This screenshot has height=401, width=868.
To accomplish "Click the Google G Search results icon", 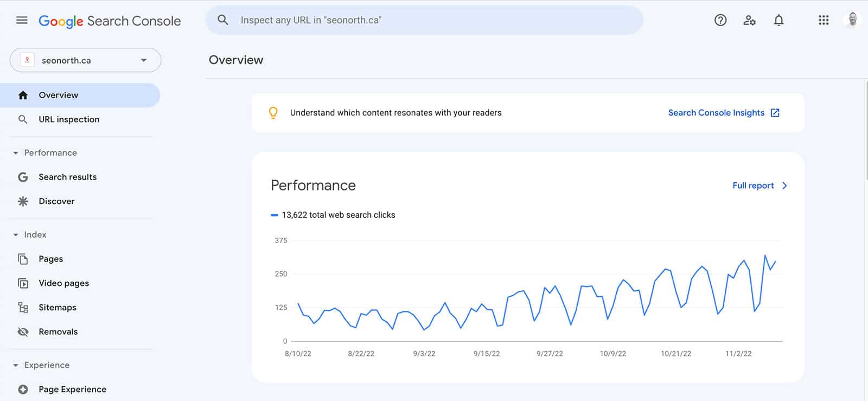I will click(23, 177).
